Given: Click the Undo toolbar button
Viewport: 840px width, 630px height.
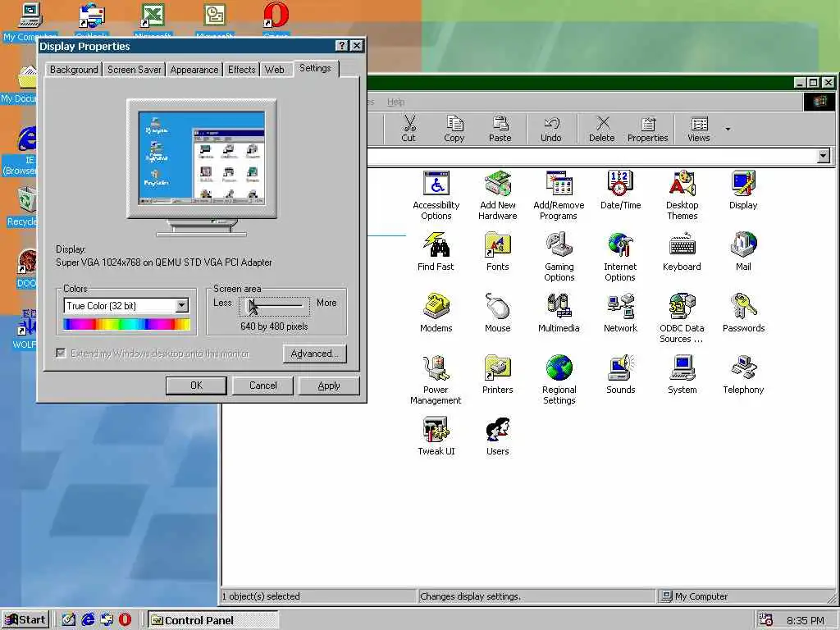Looking at the screenshot, I should (550, 129).
